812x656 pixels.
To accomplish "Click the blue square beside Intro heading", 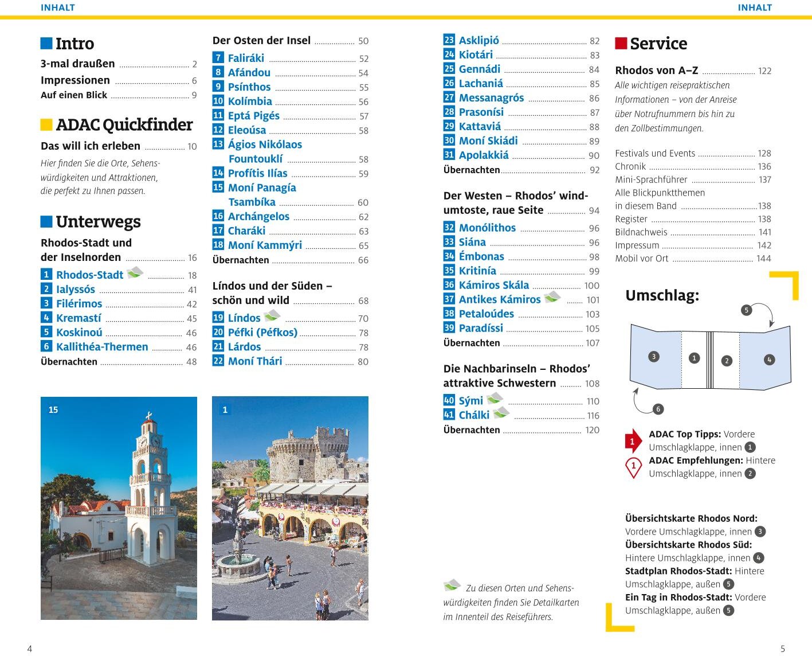I will [x=46, y=44].
